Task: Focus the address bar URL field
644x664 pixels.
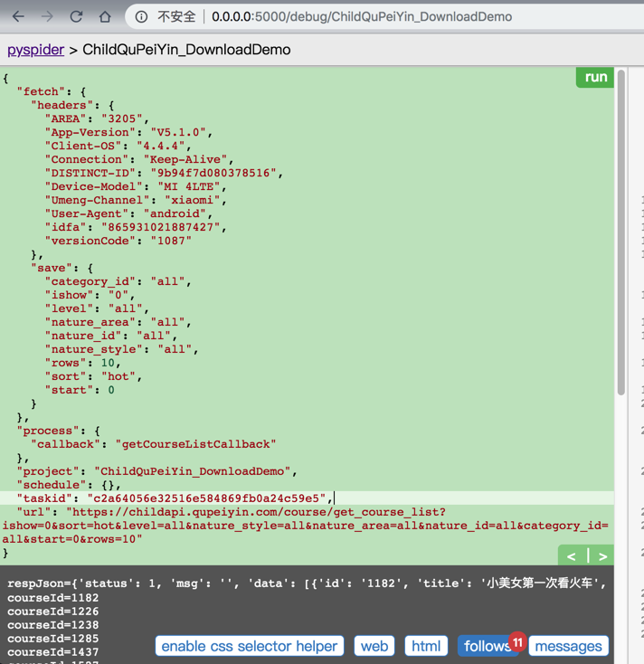Action: (x=362, y=16)
